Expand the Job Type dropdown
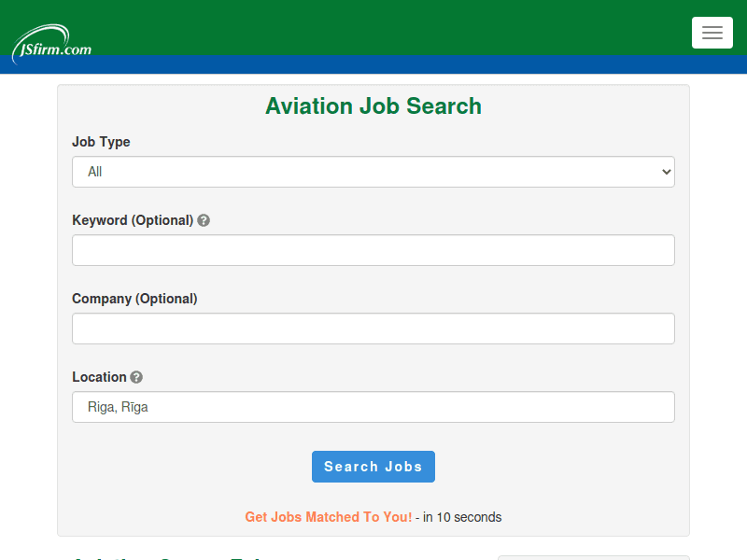This screenshot has width=747, height=560. 373,172
